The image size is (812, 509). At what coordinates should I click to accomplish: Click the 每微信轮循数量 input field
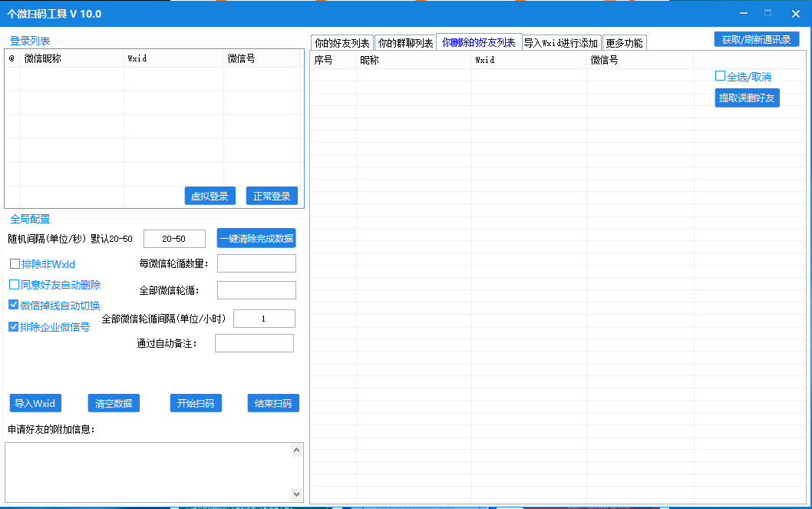tap(256, 263)
